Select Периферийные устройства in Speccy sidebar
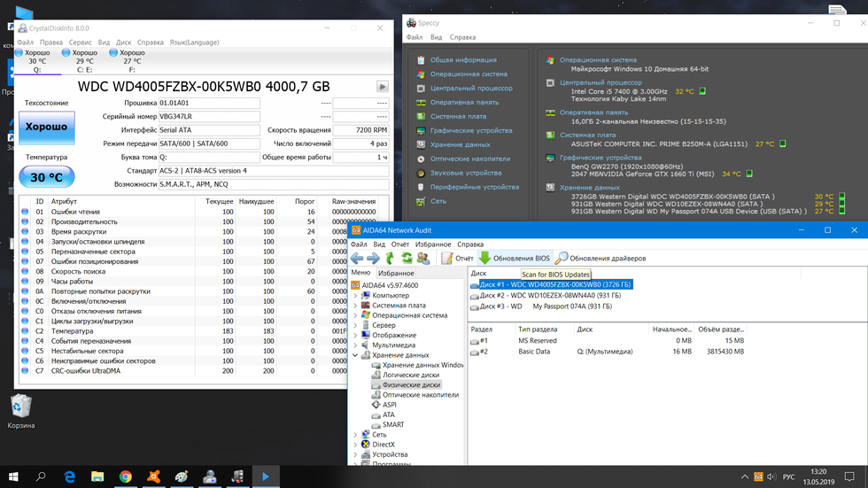868x488 pixels. (475, 187)
